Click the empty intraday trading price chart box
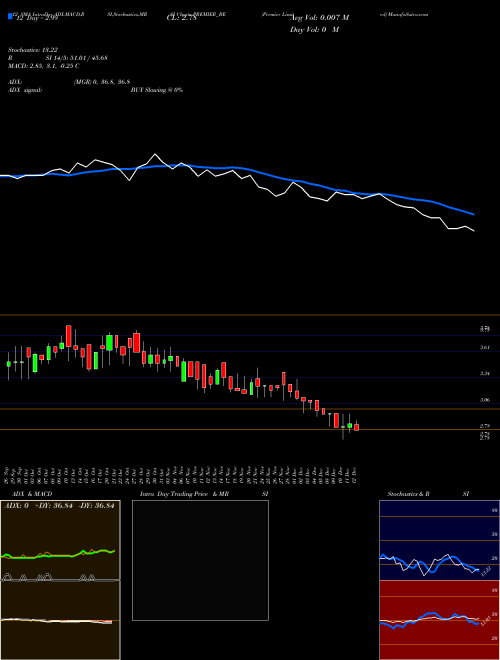Viewport: 500px width, 660px height. tap(200, 560)
